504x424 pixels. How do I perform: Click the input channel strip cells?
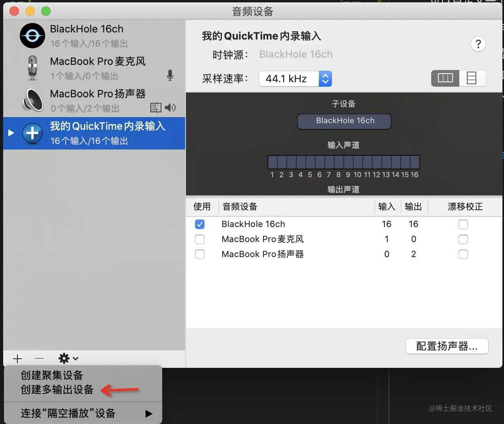(x=344, y=162)
